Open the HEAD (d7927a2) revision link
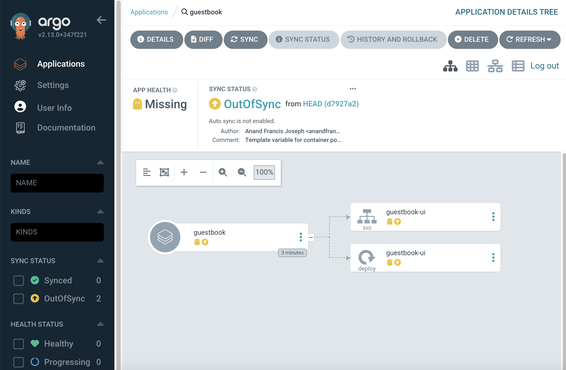The height and width of the screenshot is (370, 566). (331, 104)
